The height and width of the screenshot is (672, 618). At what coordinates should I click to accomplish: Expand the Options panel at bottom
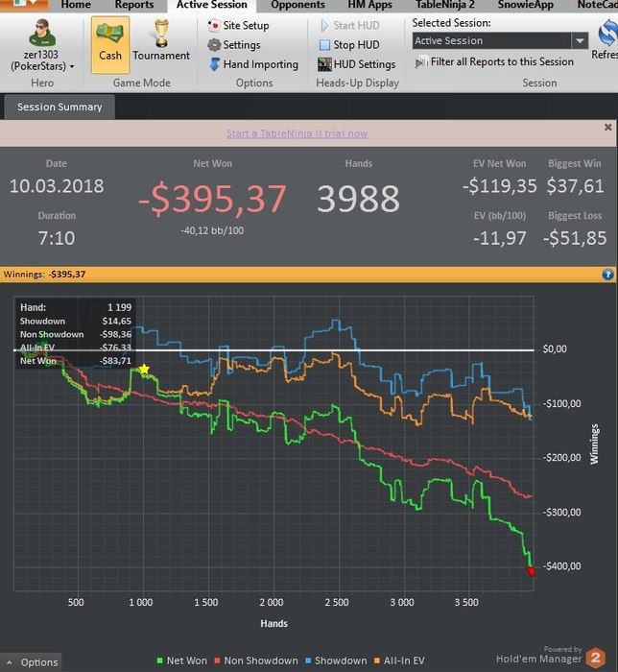pos(32,662)
